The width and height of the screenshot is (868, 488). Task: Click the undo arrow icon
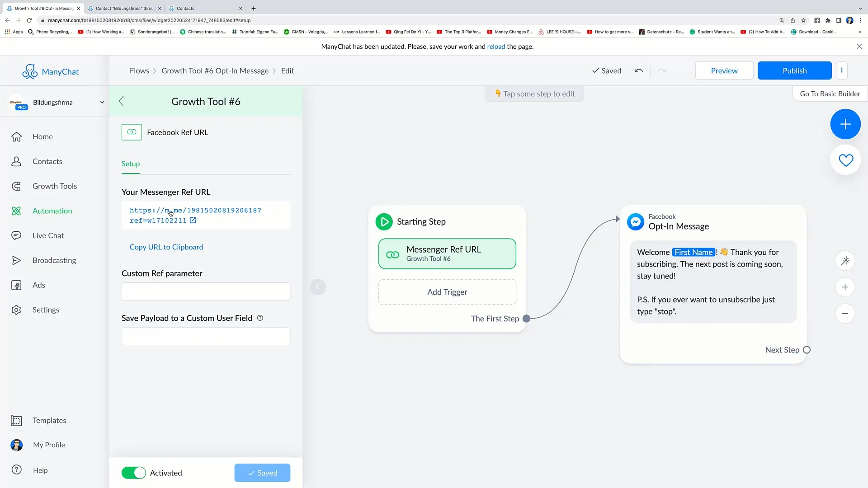tap(638, 71)
